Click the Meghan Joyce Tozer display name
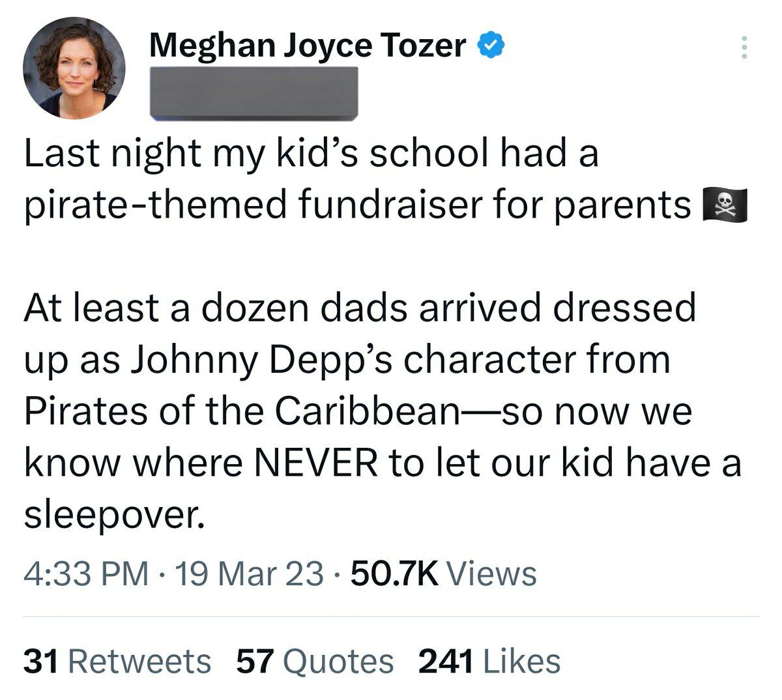 307,46
